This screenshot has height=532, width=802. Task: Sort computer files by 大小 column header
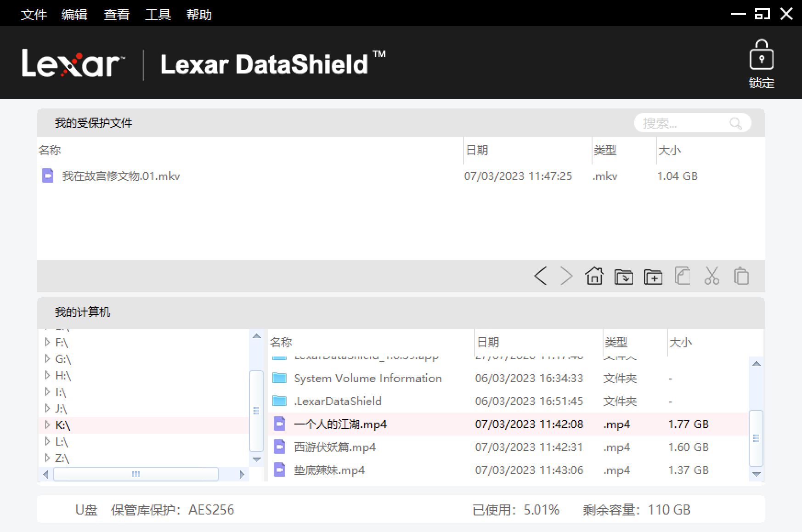[x=680, y=343]
